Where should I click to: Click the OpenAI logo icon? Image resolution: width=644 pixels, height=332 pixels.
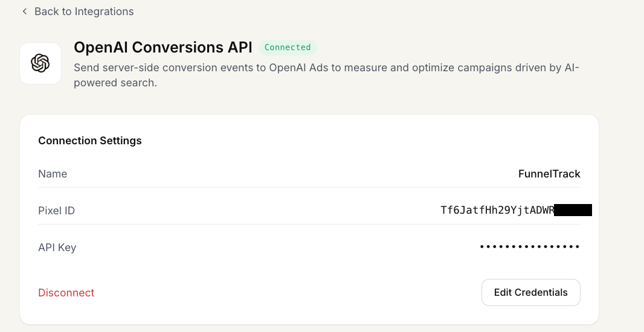pos(40,63)
